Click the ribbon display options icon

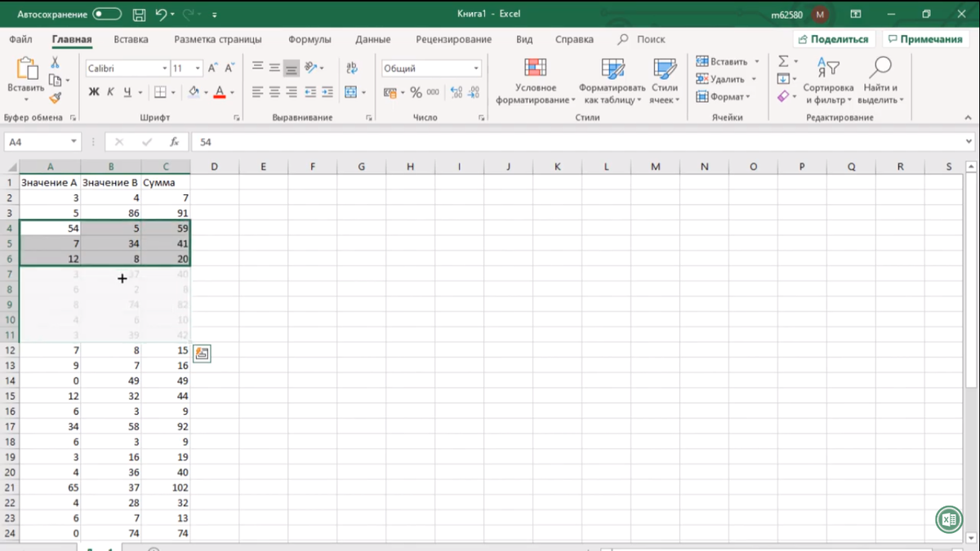click(856, 15)
